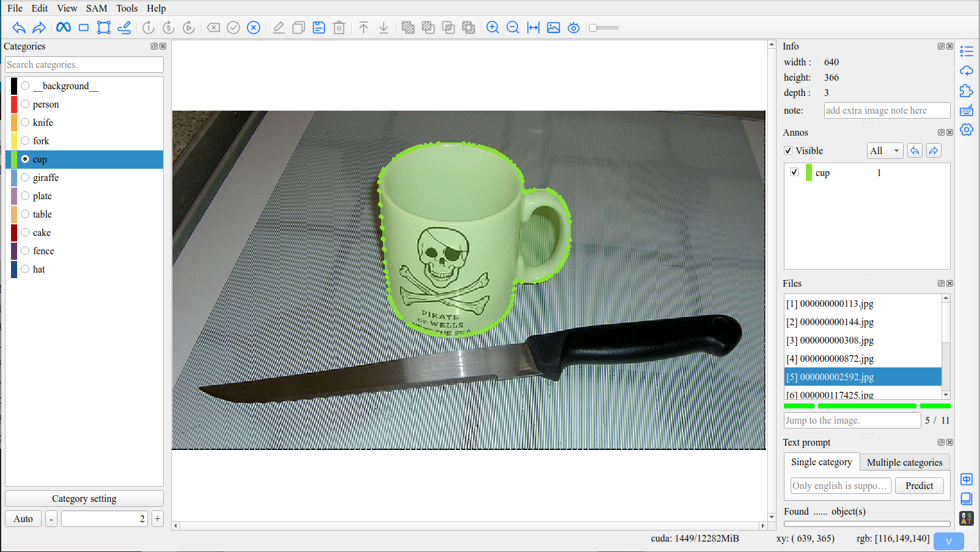The height and width of the screenshot is (552, 980).
Task: Click the first hatched polygon union icon
Action: pyautogui.click(x=408, y=28)
